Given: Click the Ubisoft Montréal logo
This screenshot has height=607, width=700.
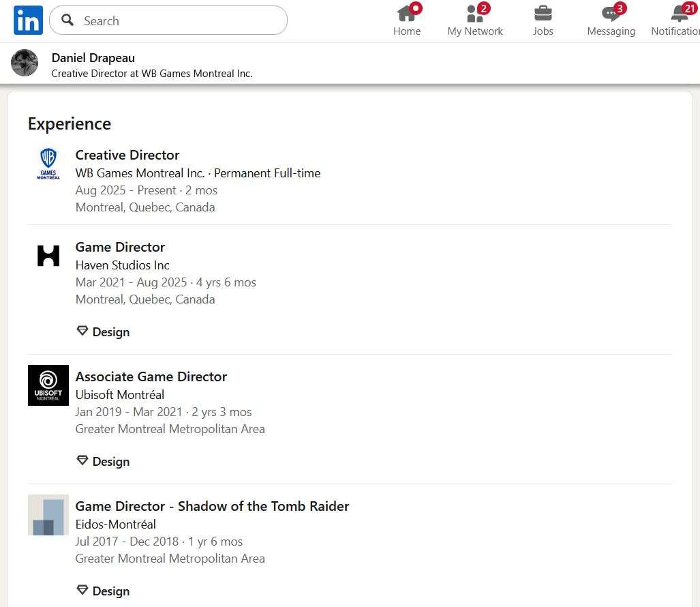Looking at the screenshot, I should coord(48,385).
